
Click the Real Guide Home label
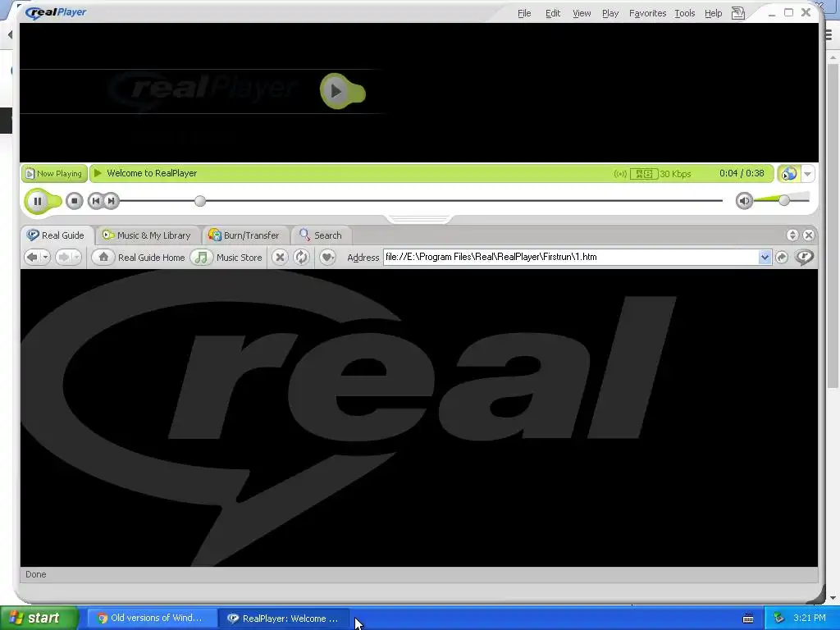(151, 258)
